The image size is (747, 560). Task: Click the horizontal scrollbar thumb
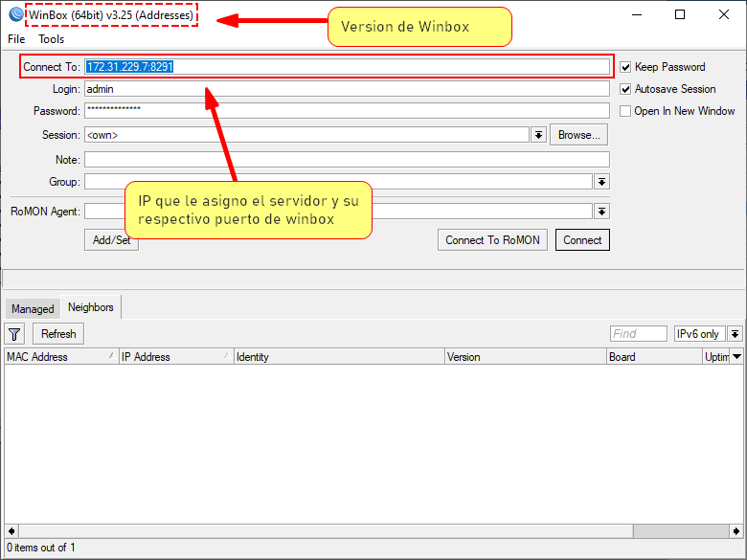[327, 531]
